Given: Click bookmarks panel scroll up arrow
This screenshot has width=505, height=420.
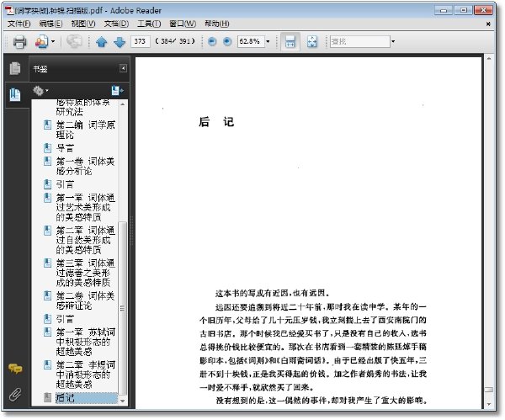Looking at the screenshot, I should pyautogui.click(x=122, y=104).
